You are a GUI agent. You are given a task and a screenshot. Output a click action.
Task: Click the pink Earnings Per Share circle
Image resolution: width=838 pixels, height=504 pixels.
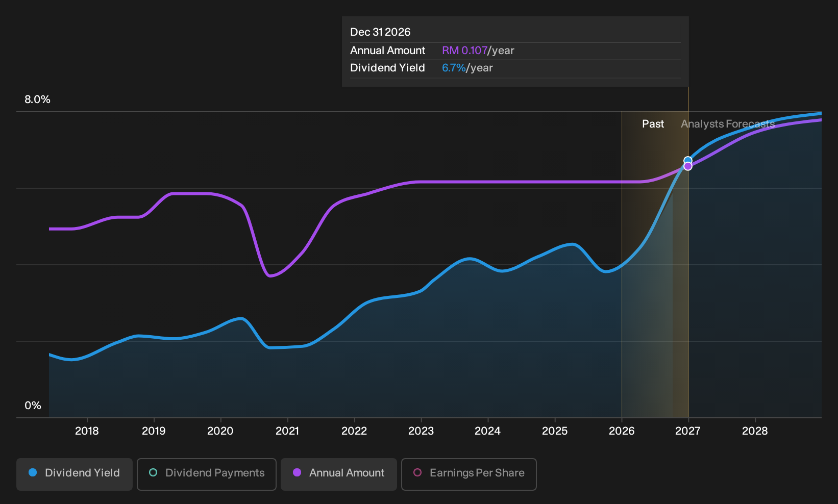point(417,473)
